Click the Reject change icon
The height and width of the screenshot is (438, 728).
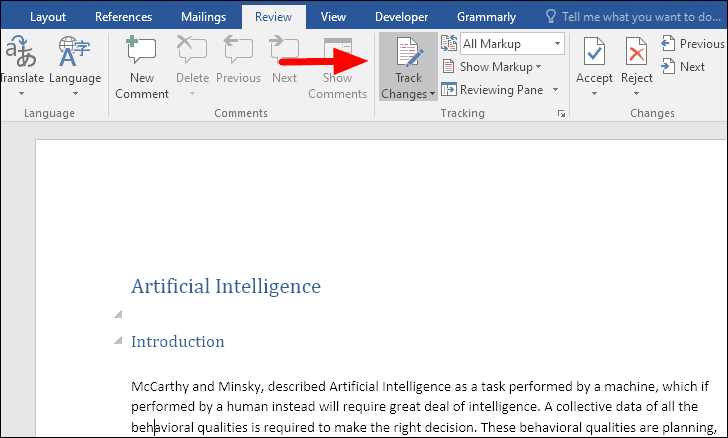tap(636, 52)
